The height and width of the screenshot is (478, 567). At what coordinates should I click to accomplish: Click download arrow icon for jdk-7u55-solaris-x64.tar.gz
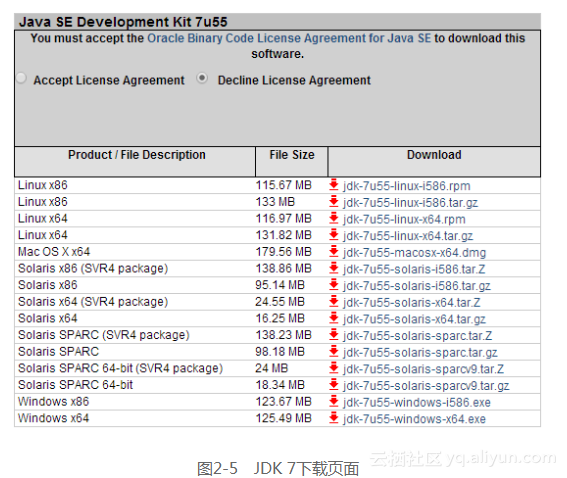point(333,318)
